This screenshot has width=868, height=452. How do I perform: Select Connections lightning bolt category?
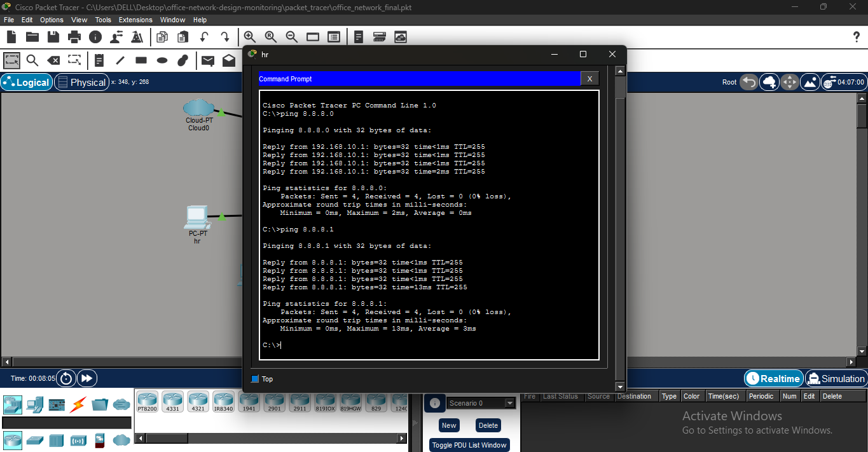pos(79,404)
